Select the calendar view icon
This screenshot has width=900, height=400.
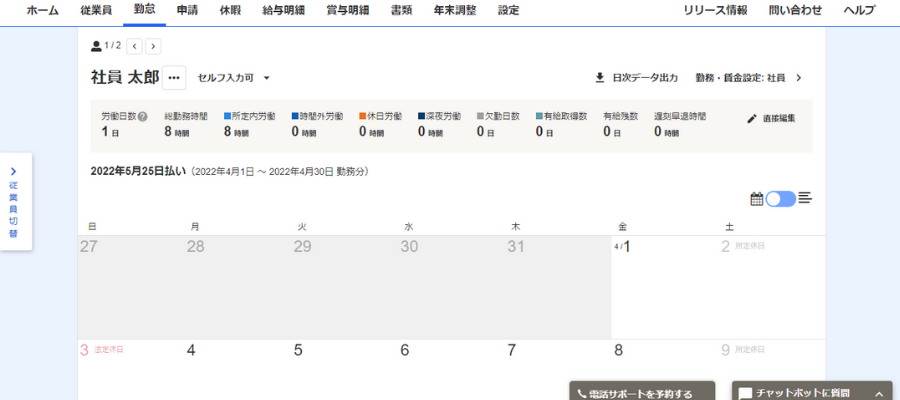point(756,199)
